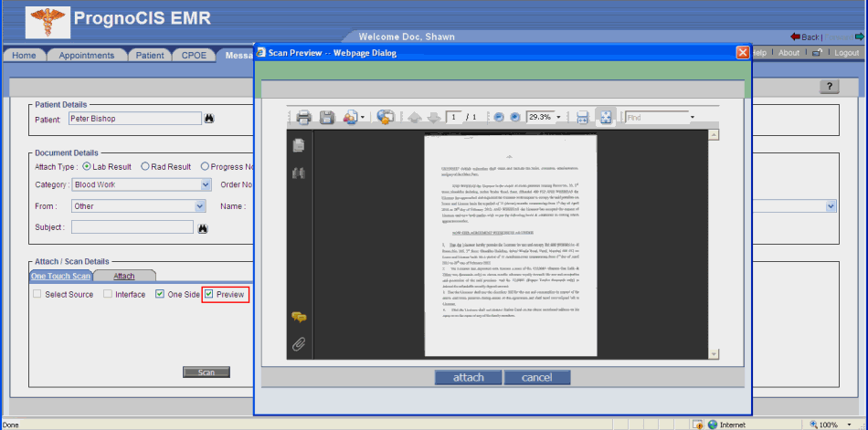This screenshot has height=430, width=868.
Task: Open the Patient tab
Action: click(150, 56)
